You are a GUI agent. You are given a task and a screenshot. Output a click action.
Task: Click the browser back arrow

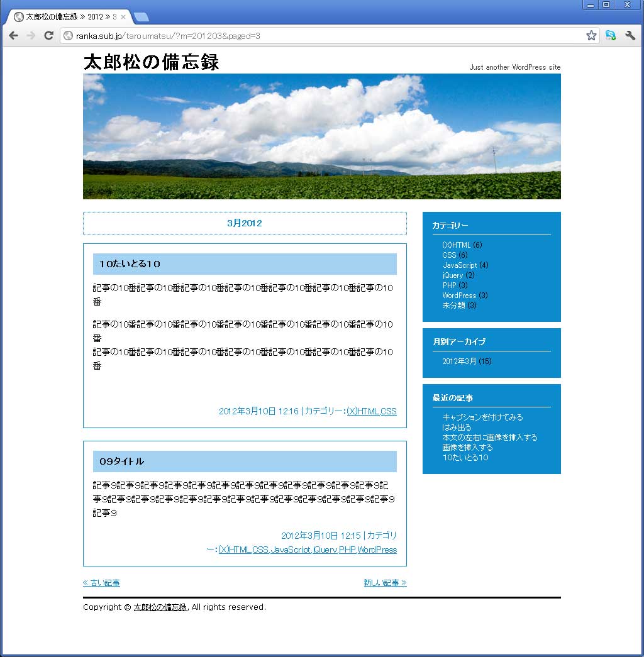click(13, 36)
